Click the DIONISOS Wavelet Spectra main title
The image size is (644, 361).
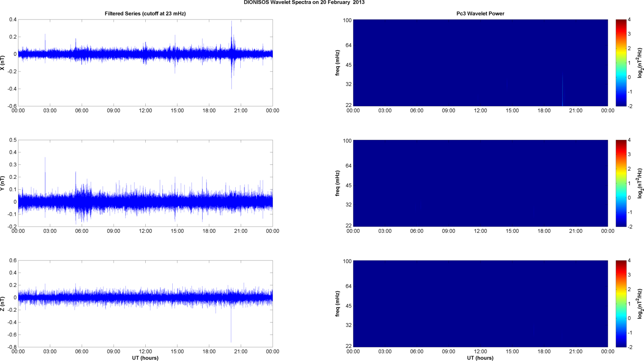click(x=304, y=3)
